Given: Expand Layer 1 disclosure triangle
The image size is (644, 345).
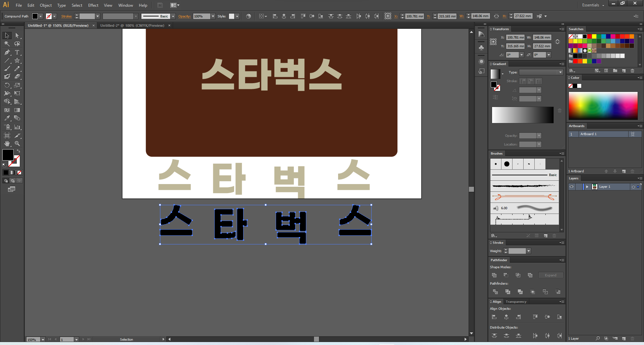Looking at the screenshot, I should tap(587, 187).
